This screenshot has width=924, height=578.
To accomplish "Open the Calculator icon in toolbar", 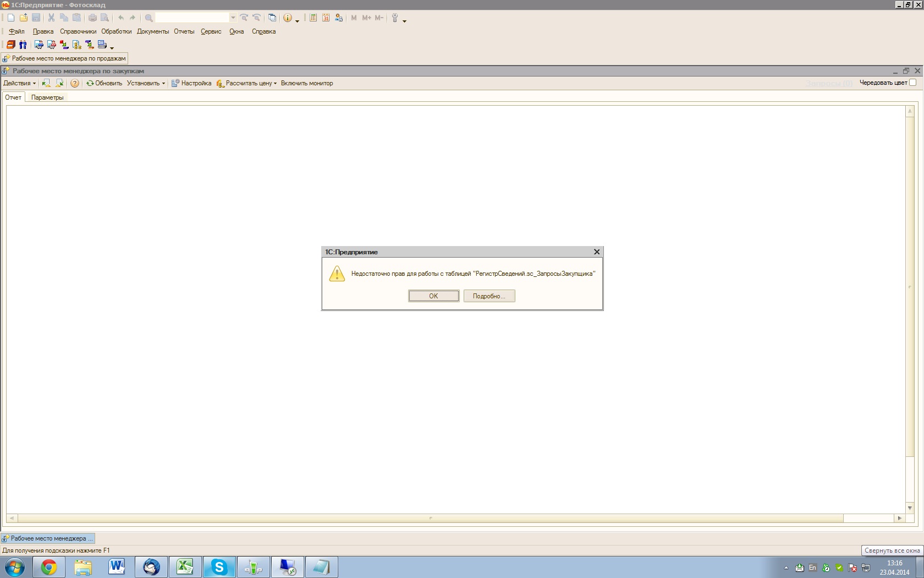I will [313, 18].
